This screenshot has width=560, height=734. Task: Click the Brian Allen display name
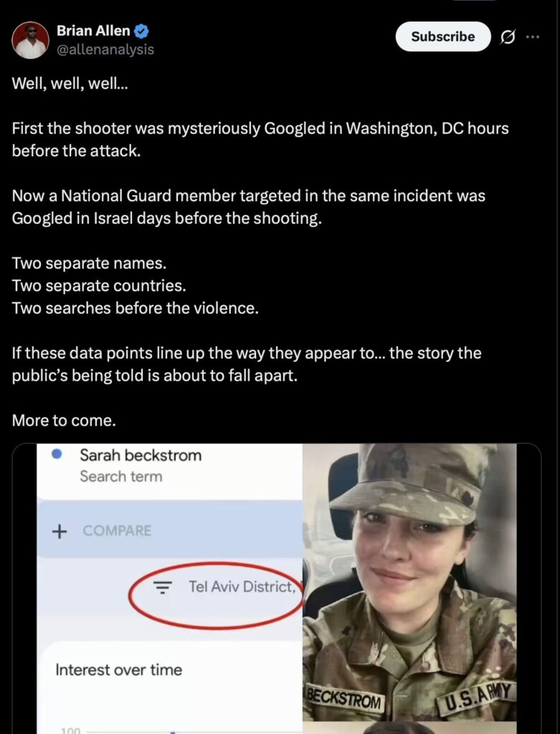click(x=93, y=31)
